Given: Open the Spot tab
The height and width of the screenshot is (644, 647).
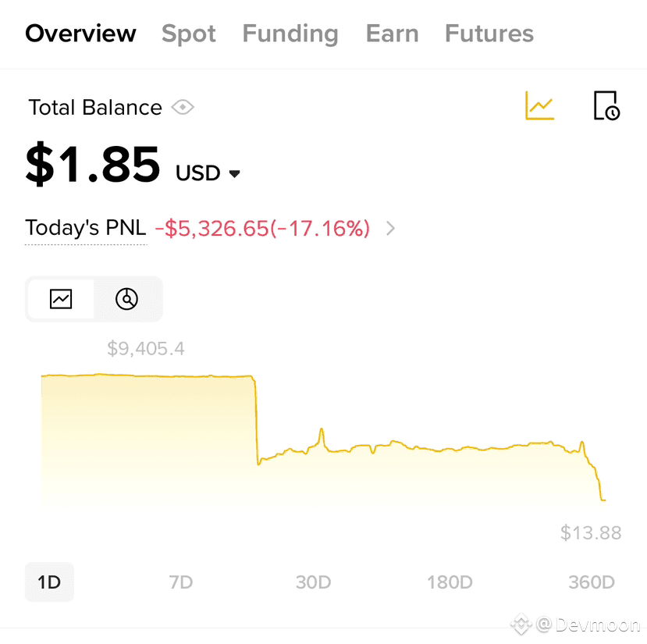Looking at the screenshot, I should [189, 34].
